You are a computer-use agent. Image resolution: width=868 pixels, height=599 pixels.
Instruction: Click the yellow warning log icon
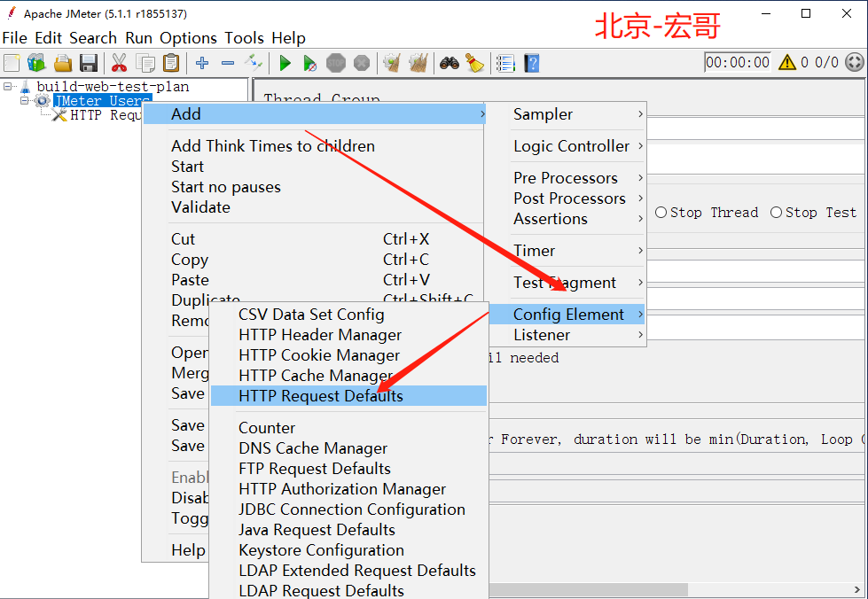[786, 62]
